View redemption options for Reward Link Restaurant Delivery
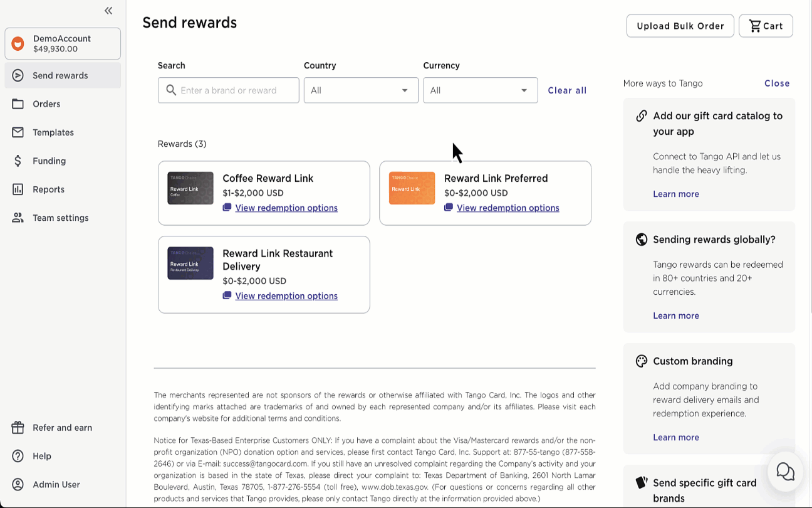The image size is (812, 508). click(x=286, y=295)
